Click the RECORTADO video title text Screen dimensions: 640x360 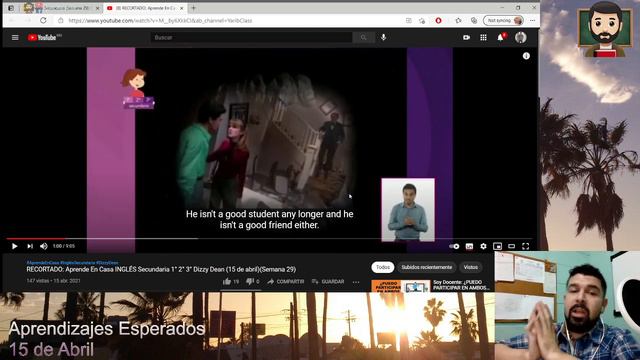pos(161,269)
